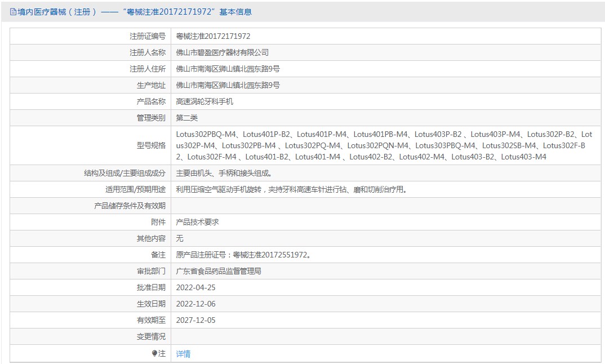Click the model list starting Lotus302PBQ-M4
Image resolution: width=605 pixels, height=364 pixels.
point(384,145)
